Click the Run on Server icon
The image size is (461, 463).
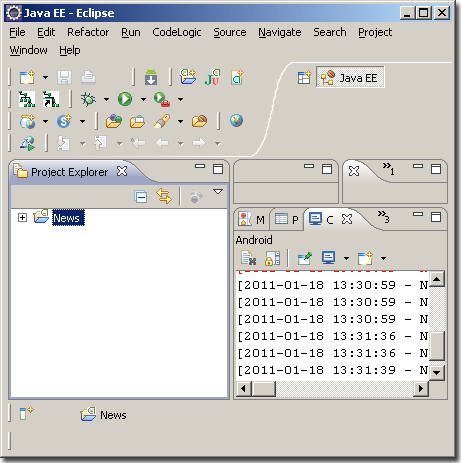point(27,143)
